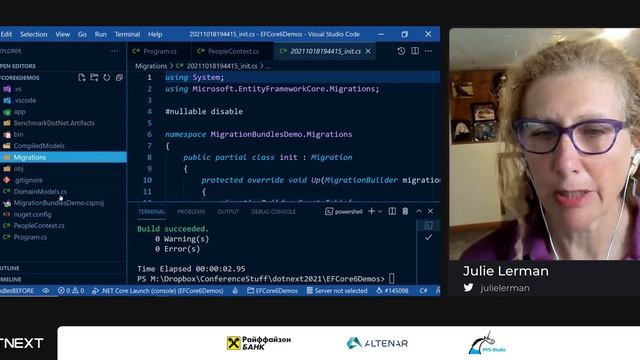Click Server not selected in status bar

tap(337, 291)
